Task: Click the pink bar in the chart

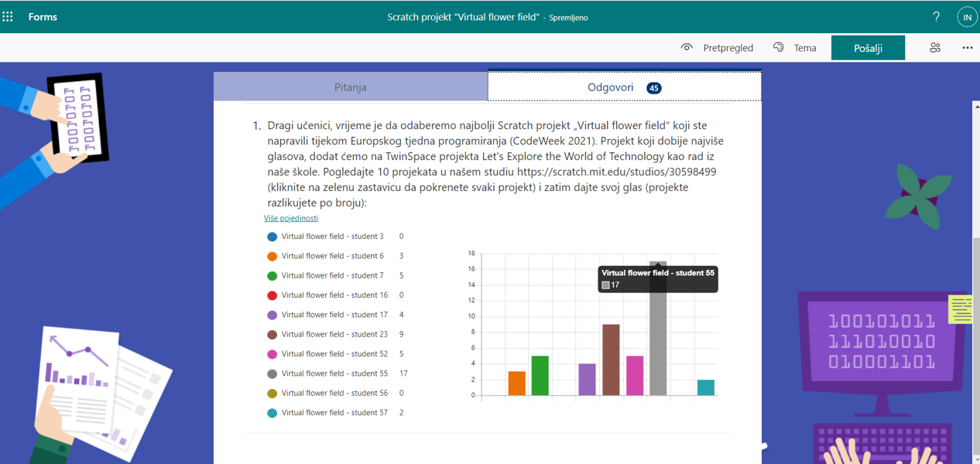Action: pyautogui.click(x=635, y=376)
